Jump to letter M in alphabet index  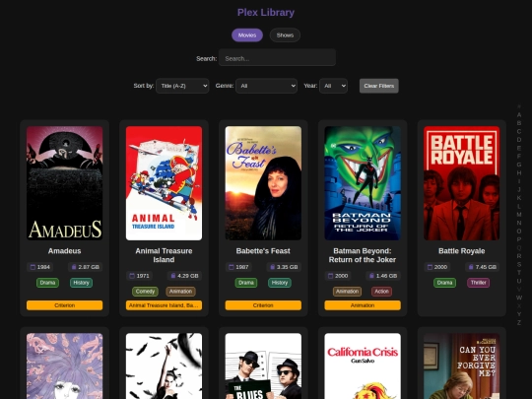click(x=519, y=215)
